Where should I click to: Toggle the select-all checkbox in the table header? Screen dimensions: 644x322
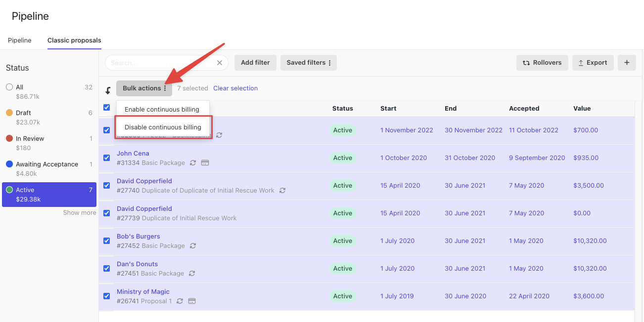106,107
